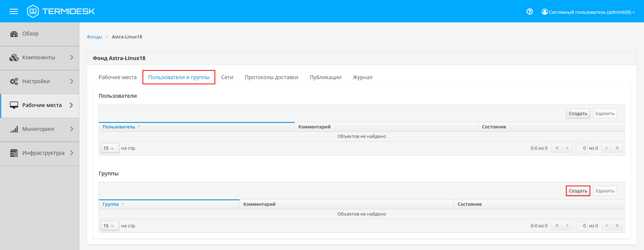Switch to the Сети tab
The height and width of the screenshot is (250, 644).
227,77
